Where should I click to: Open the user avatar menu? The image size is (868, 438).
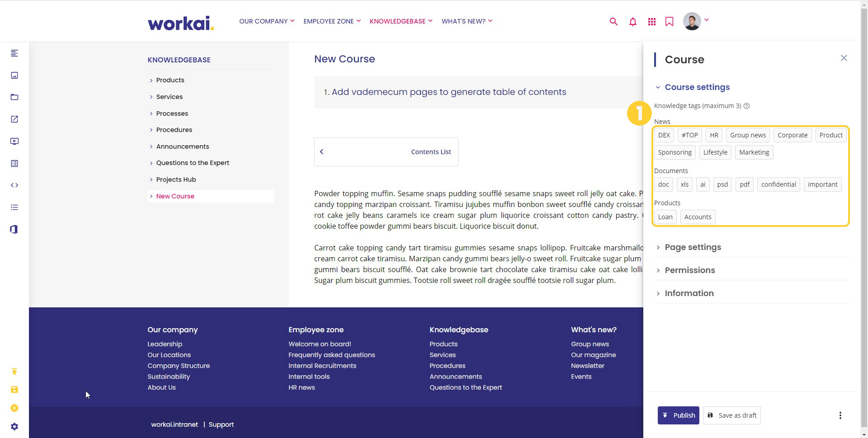tap(692, 21)
